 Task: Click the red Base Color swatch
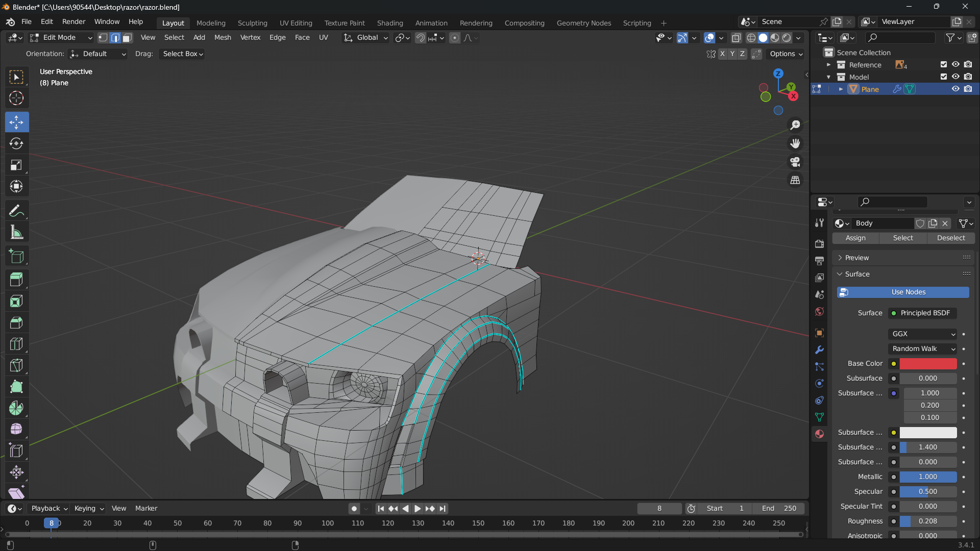(x=927, y=363)
